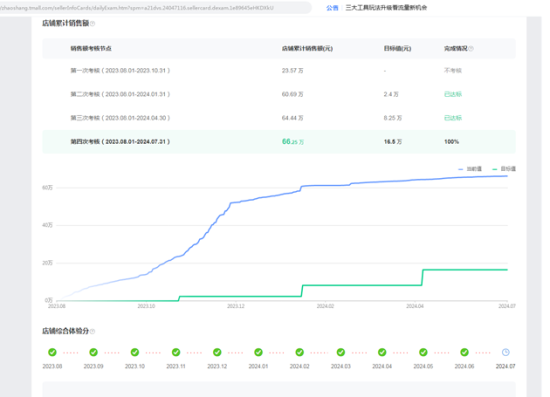
Task: Click the 2024.04 axis label on chart
Action: 415,307
